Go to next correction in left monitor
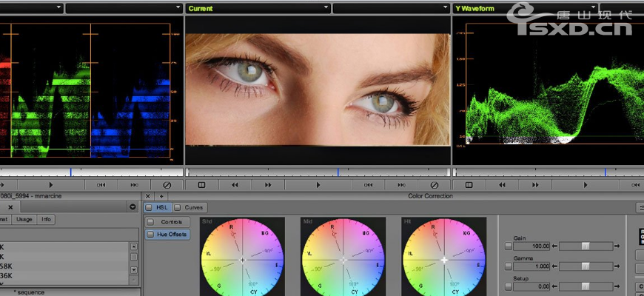Screen dimensions: 644x296 [134, 185]
